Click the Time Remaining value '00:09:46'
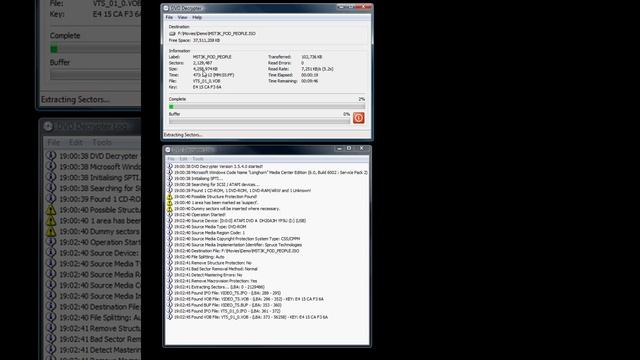This screenshot has width=640, height=360. coord(309,81)
